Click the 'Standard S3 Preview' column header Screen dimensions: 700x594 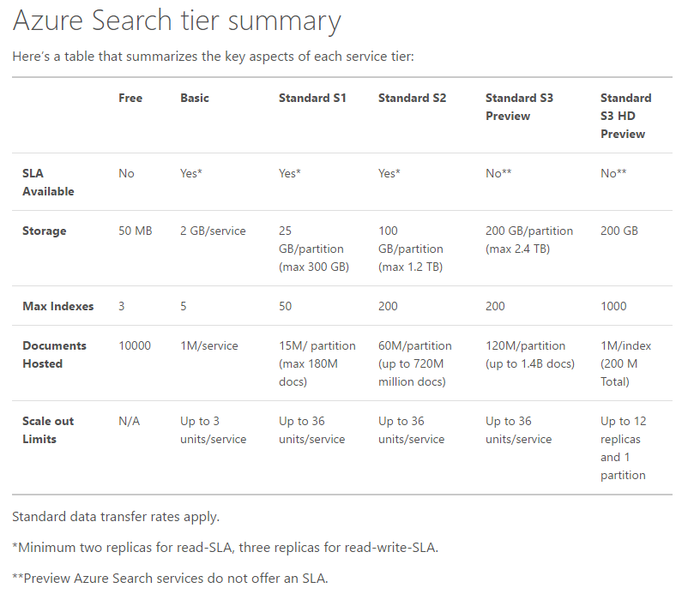tap(519, 106)
